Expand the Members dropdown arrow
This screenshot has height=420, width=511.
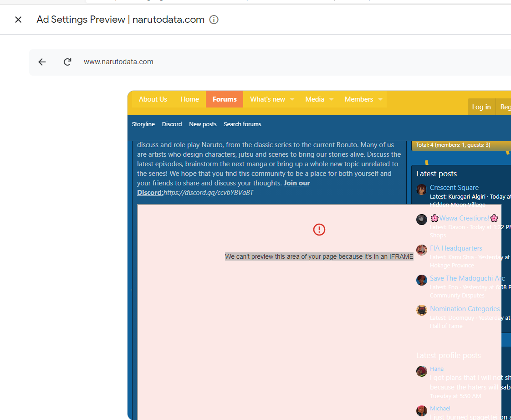coord(380,99)
